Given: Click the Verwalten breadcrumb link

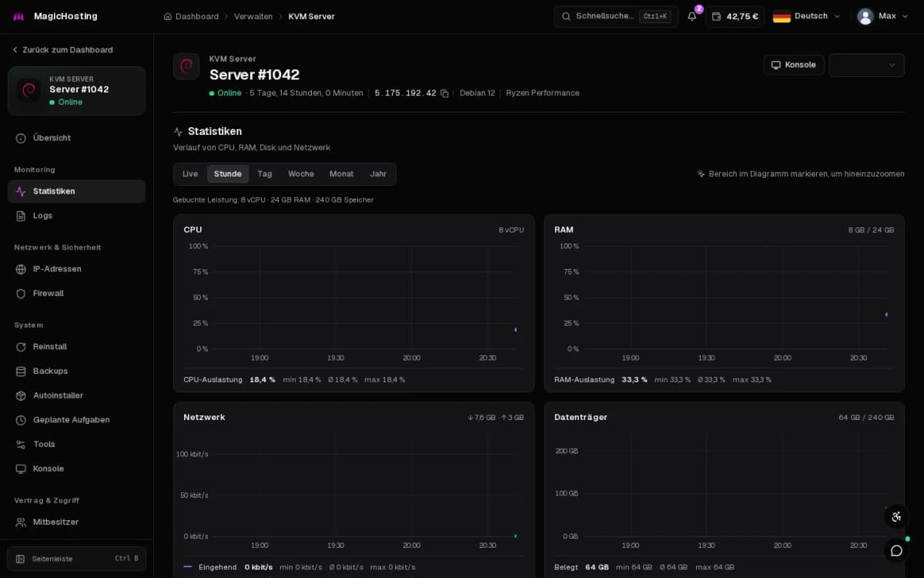Looking at the screenshot, I should [x=253, y=16].
